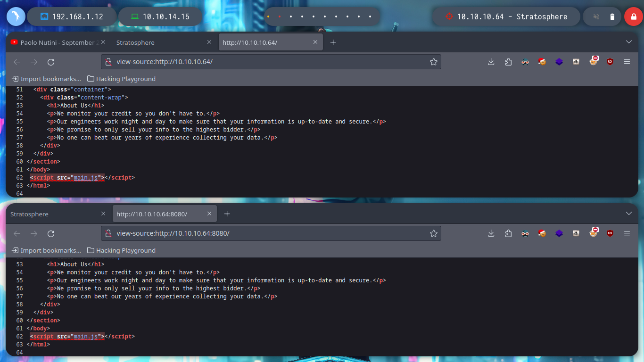Click line 54 credit text in 10.10.10.64/ source
Image resolution: width=644 pixels, height=362 pixels.
(x=133, y=114)
